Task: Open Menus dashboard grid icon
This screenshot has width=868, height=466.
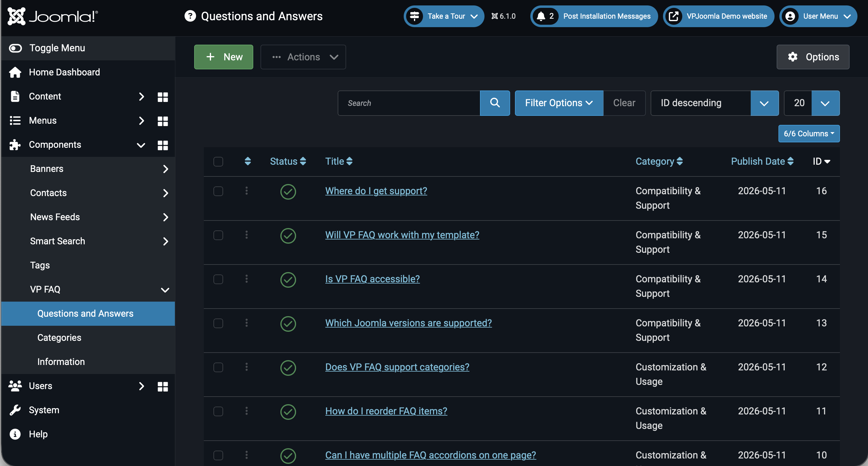Action: coord(163,121)
